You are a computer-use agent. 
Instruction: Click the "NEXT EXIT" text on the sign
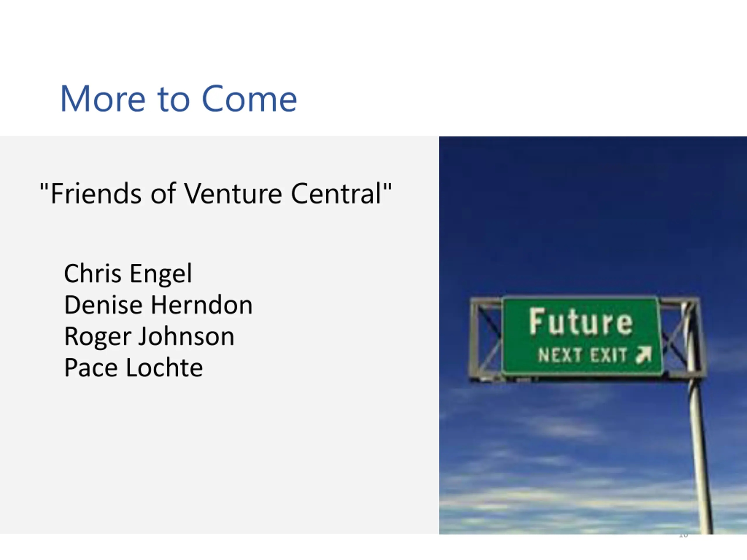(582, 355)
